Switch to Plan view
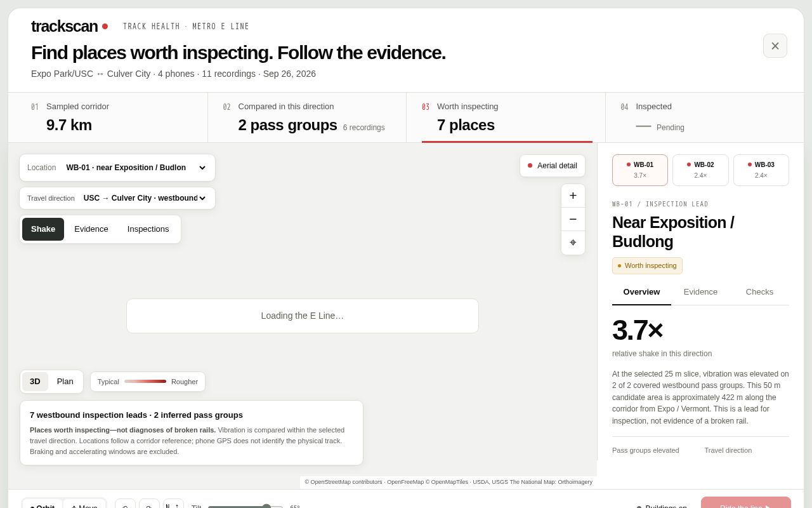The image size is (812, 508). [x=65, y=382]
